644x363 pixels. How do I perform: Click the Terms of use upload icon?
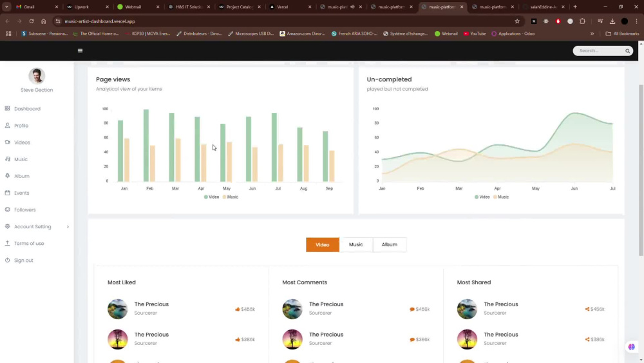click(x=7, y=243)
